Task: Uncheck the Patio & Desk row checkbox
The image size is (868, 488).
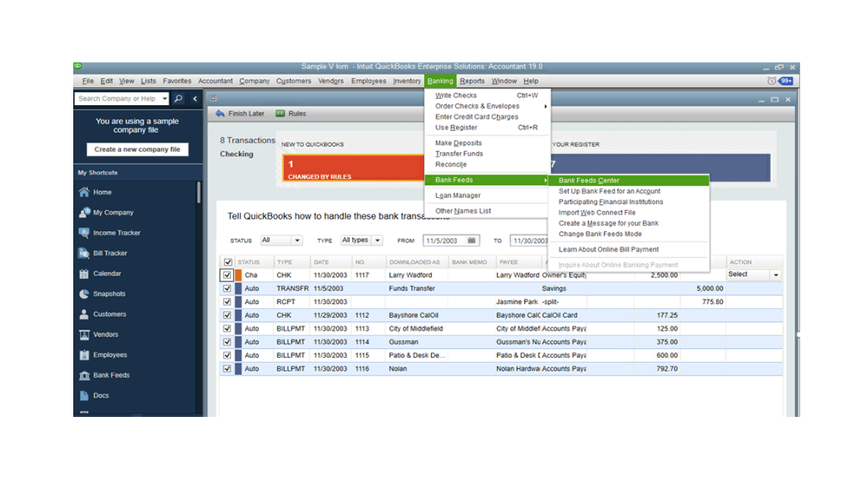Action: [x=227, y=355]
